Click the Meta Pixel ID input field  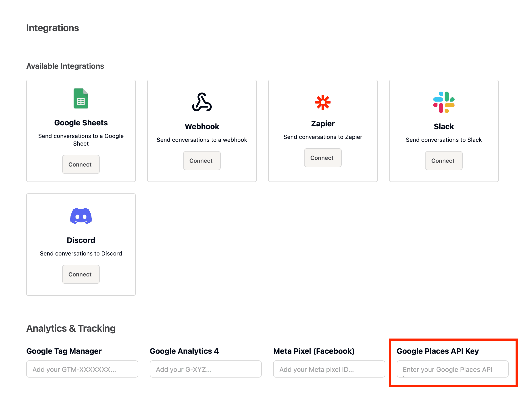coord(329,369)
